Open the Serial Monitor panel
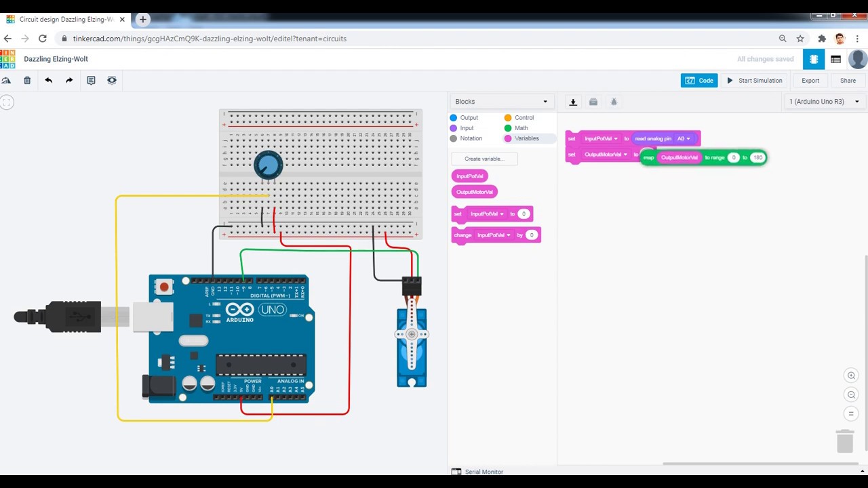 coord(477,472)
